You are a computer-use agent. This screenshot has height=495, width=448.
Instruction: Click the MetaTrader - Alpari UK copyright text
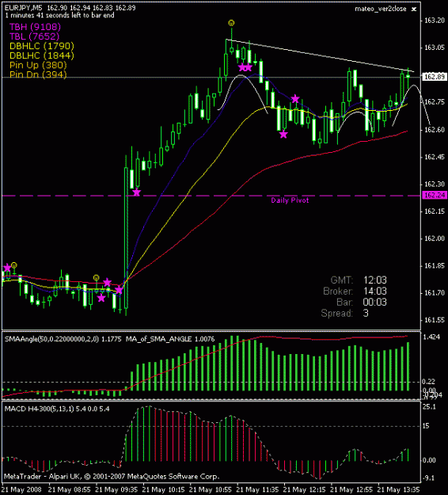[x=111, y=476]
